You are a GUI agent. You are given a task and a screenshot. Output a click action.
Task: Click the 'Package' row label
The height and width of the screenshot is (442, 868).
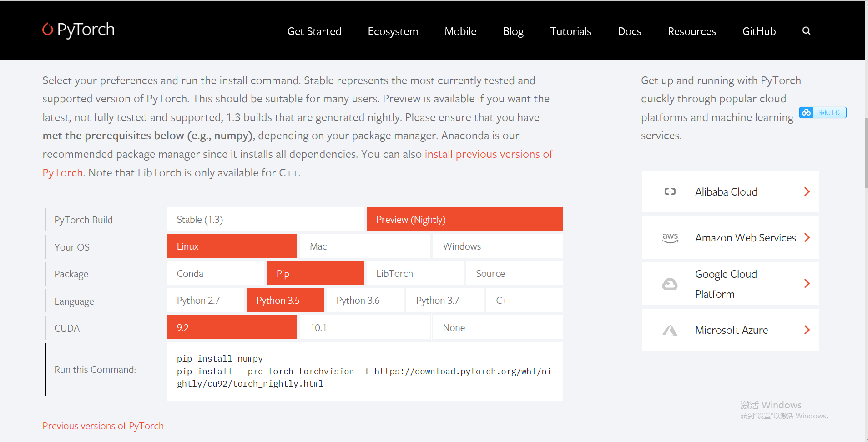(71, 274)
